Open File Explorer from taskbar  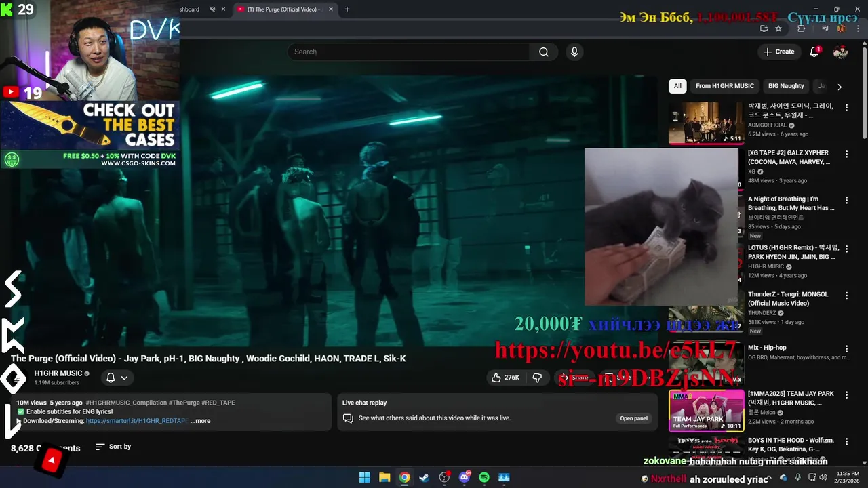[384, 477]
